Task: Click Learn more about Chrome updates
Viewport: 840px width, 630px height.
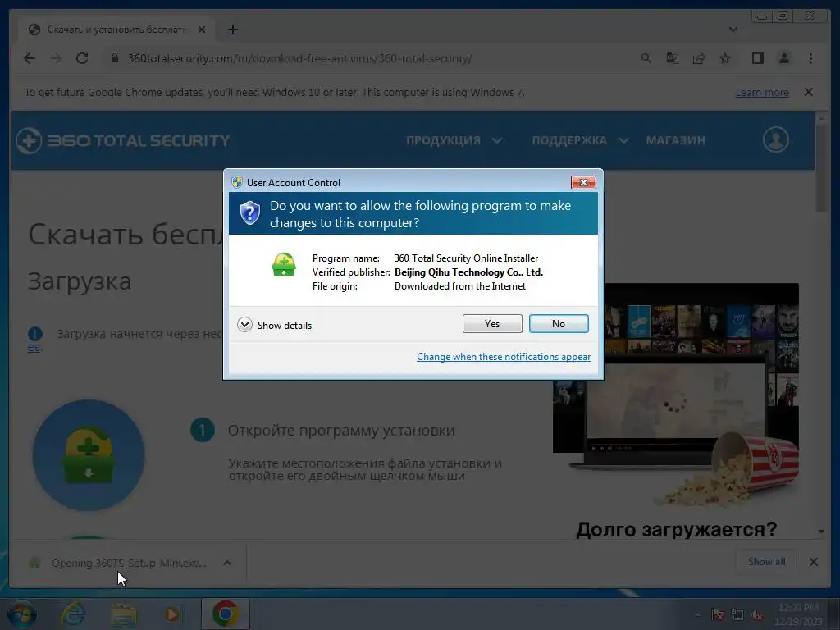Action: 762,92
